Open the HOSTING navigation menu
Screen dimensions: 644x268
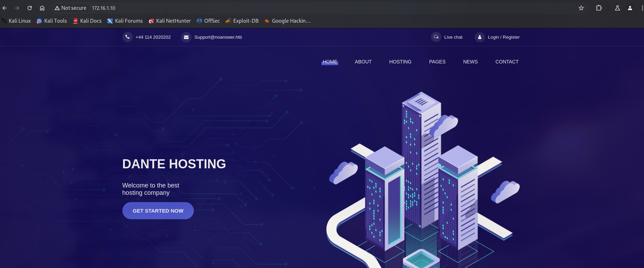click(x=400, y=62)
